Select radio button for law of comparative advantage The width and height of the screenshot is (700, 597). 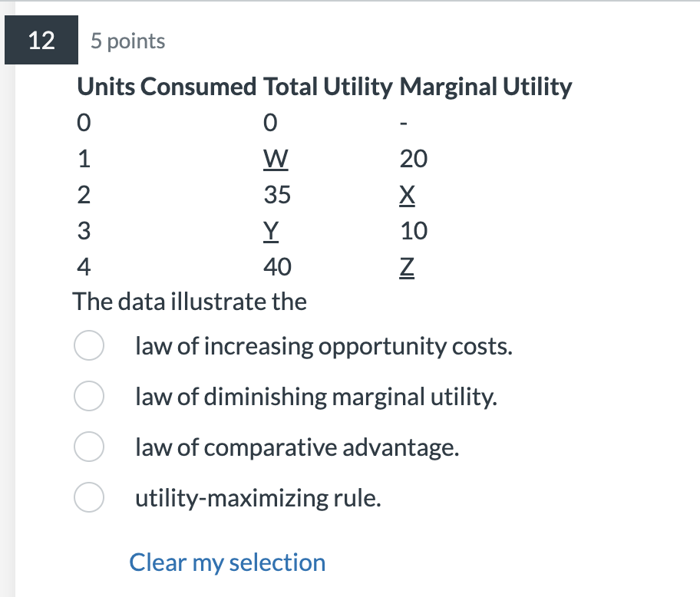(88, 447)
